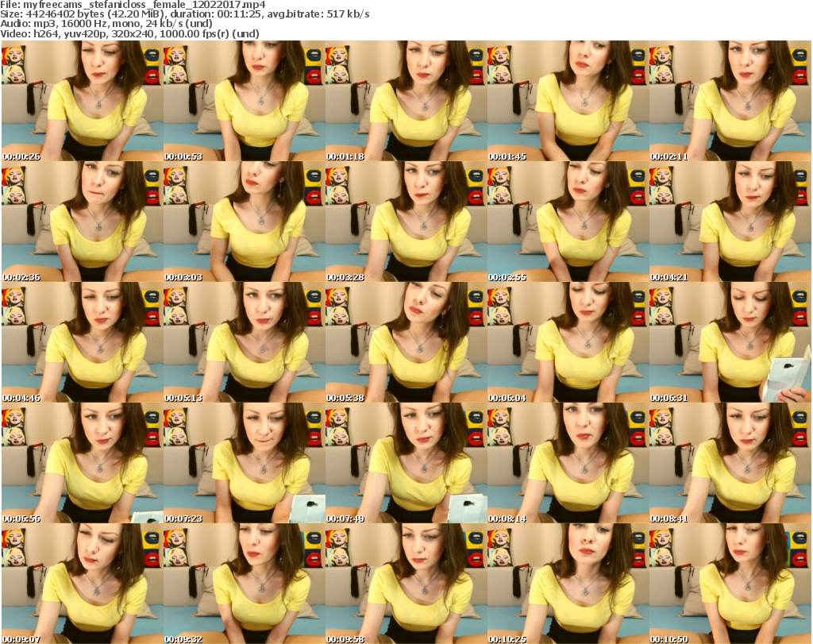Open the frame stamped 00:03:03

click(245, 222)
